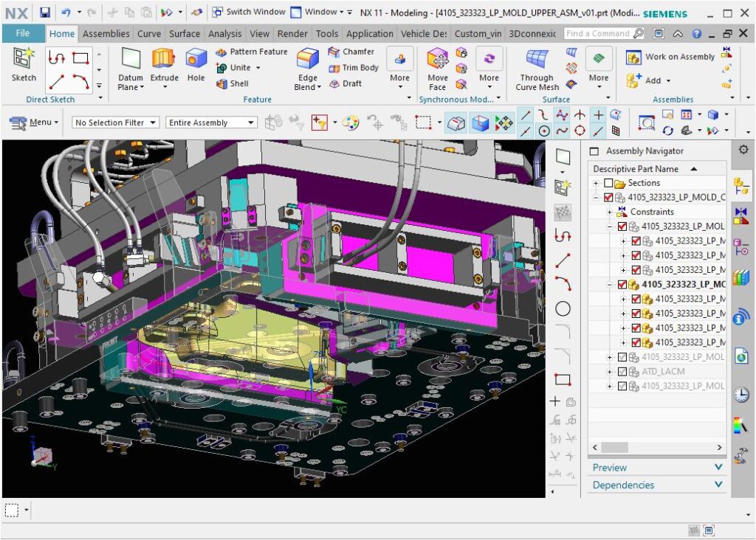
Task: Uncheck the top 4105_323323_LP_MOLD_C assembly checkbox
Action: (x=608, y=198)
